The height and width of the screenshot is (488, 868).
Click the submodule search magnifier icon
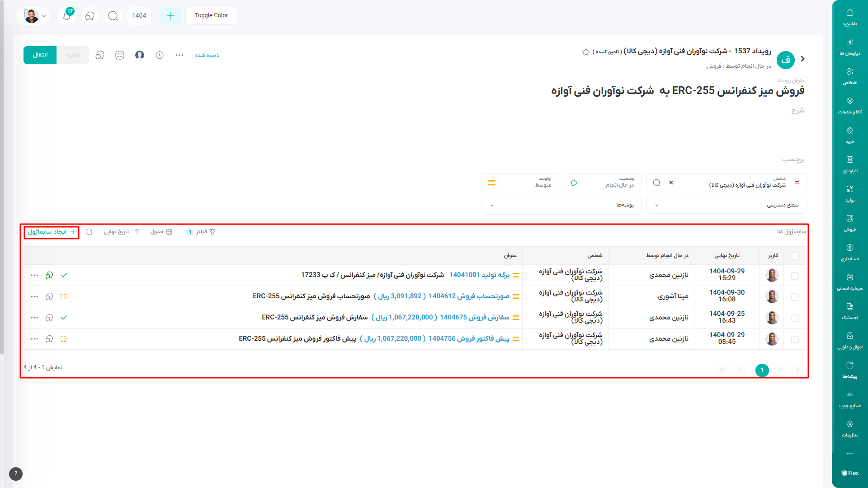(x=89, y=232)
